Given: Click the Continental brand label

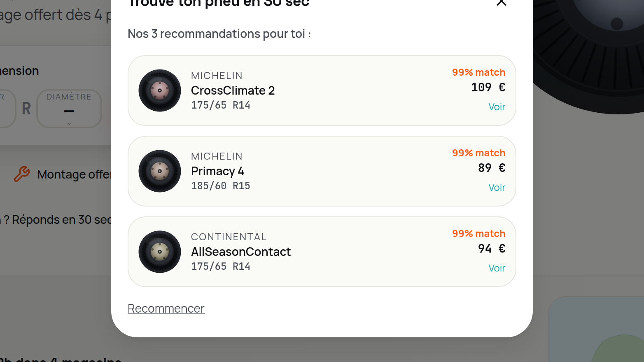Looking at the screenshot, I should [229, 237].
